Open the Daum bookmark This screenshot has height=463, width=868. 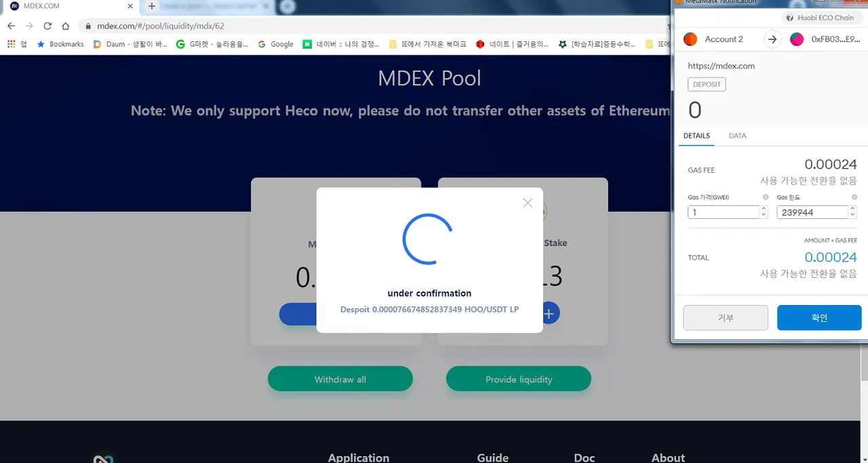click(130, 44)
